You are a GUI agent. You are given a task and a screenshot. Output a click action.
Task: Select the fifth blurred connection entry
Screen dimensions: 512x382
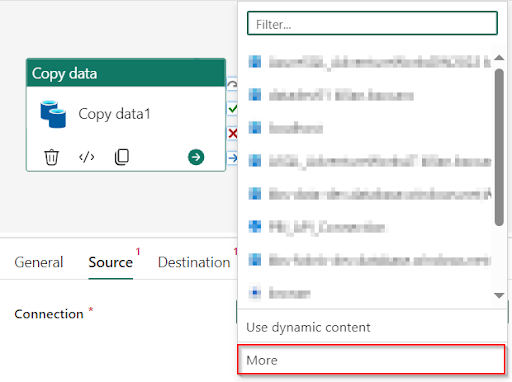[x=369, y=194]
